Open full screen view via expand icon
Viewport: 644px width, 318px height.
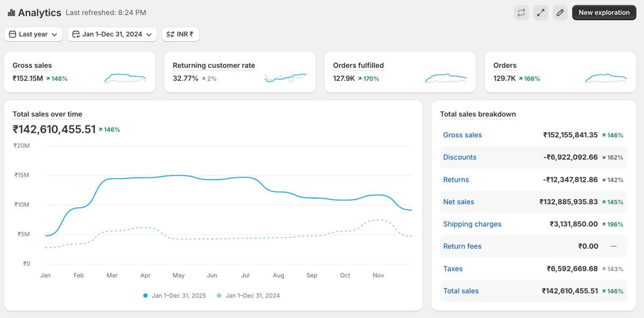pos(540,12)
